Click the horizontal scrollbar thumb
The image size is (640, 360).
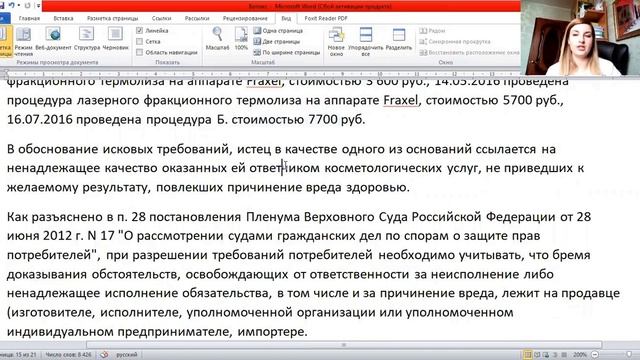point(344,345)
